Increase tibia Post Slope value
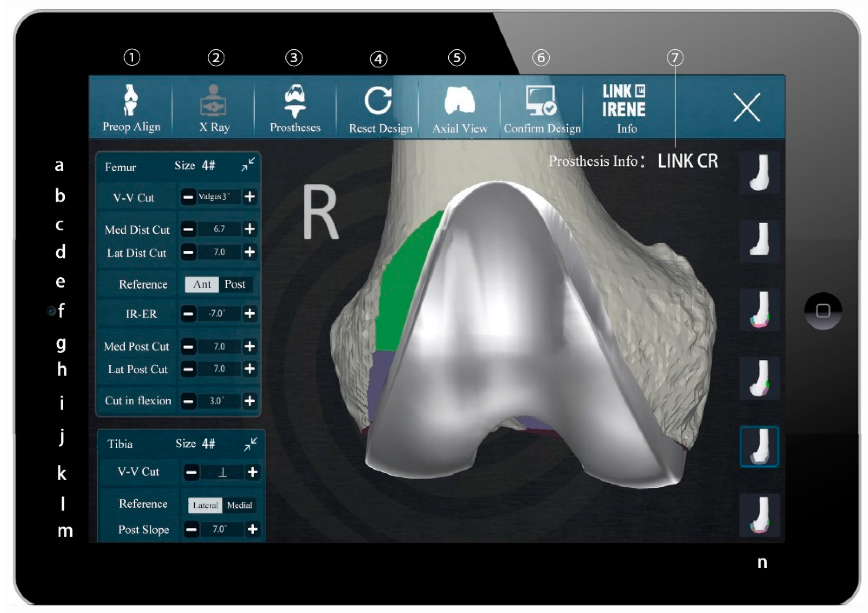The width and height of the screenshot is (868, 613). (x=252, y=529)
